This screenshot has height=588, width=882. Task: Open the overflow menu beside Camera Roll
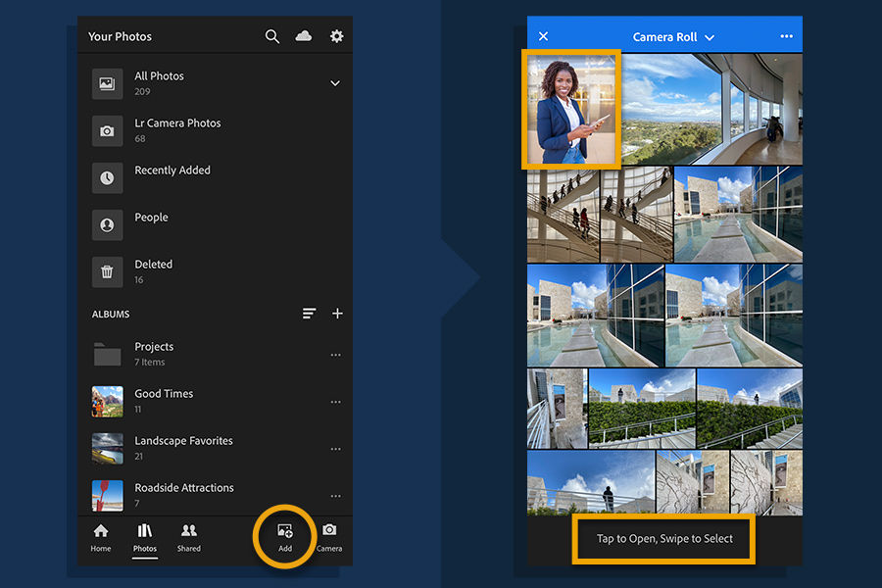coord(785,34)
